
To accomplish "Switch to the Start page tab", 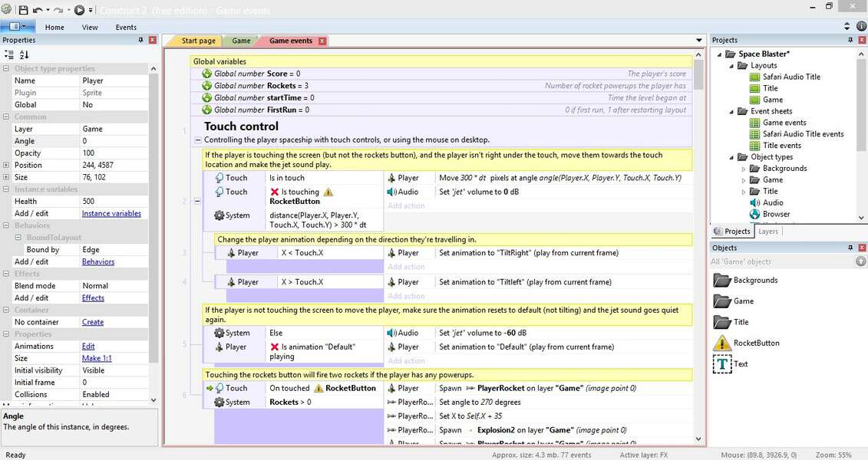I will (x=198, y=41).
